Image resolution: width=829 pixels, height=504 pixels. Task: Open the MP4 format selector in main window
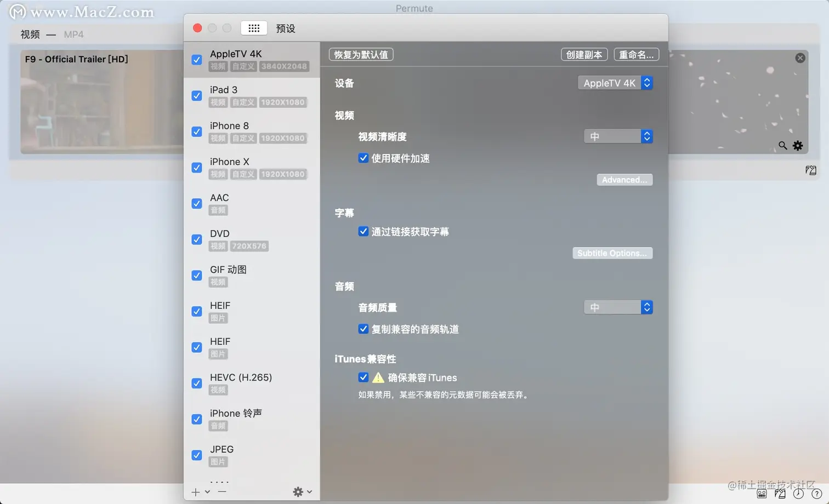(x=73, y=35)
